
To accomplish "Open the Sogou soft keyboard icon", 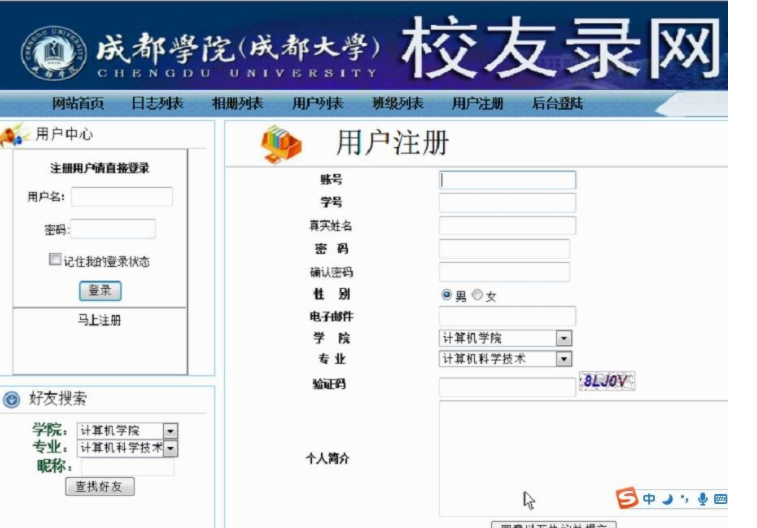I will click(x=720, y=499).
